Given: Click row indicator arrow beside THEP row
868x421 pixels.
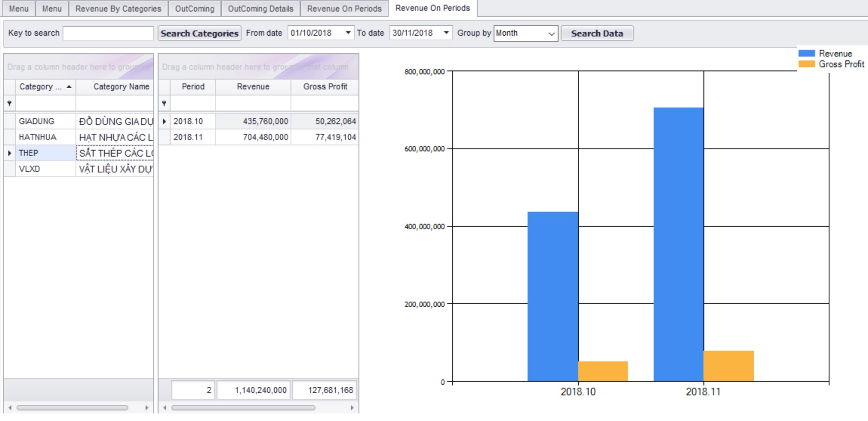Looking at the screenshot, I should point(10,153).
